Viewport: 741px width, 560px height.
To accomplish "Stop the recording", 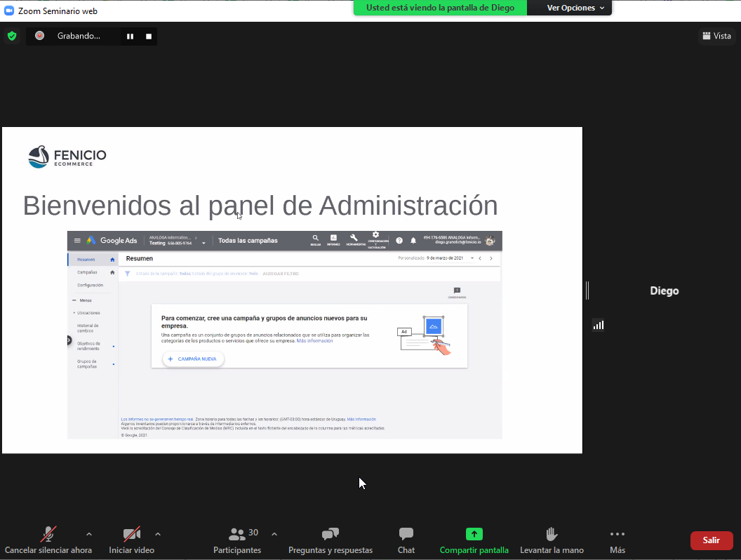I will (x=149, y=36).
